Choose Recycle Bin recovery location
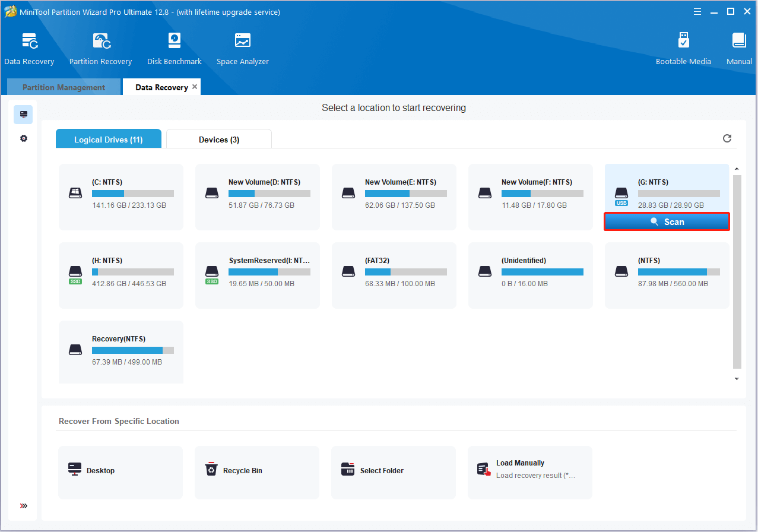The height and width of the screenshot is (532, 758). point(257,473)
